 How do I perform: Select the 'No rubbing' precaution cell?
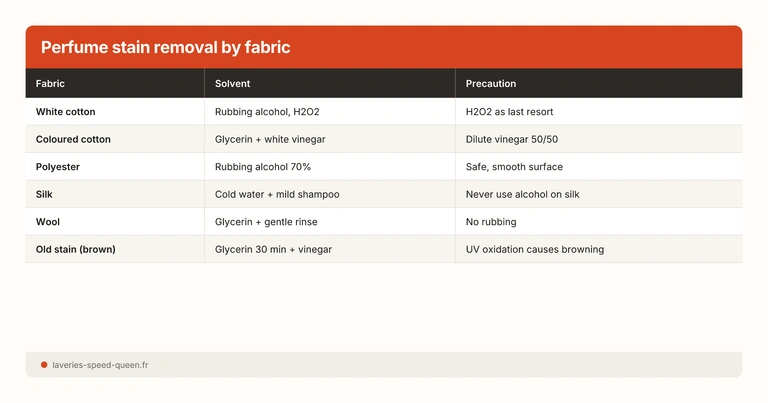coord(492,222)
